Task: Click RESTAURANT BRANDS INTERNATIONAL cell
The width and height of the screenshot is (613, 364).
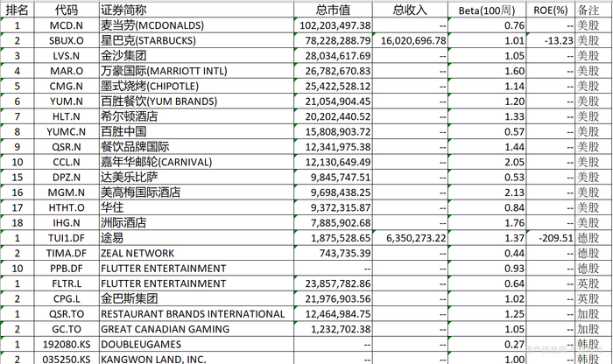Action: pos(196,314)
